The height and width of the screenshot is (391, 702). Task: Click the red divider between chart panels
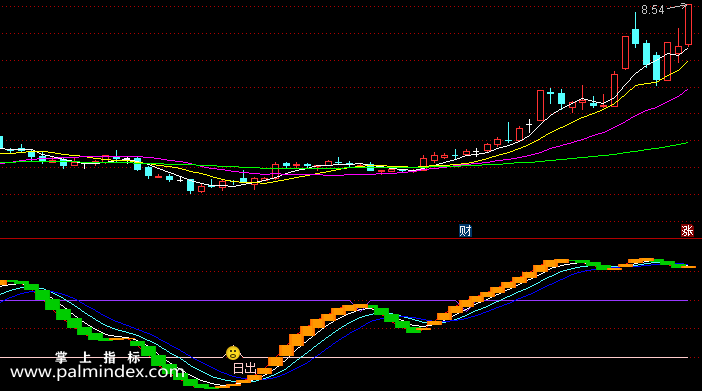(x=351, y=239)
